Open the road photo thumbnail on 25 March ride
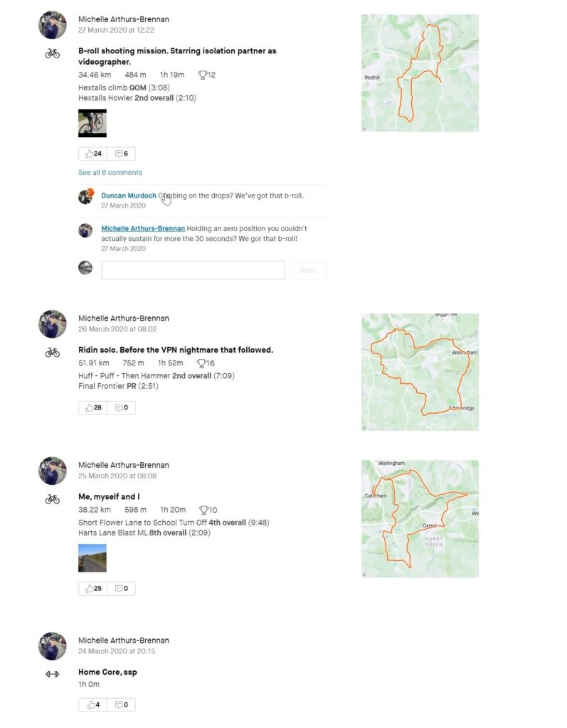The height and width of the screenshot is (728, 567). (92, 558)
